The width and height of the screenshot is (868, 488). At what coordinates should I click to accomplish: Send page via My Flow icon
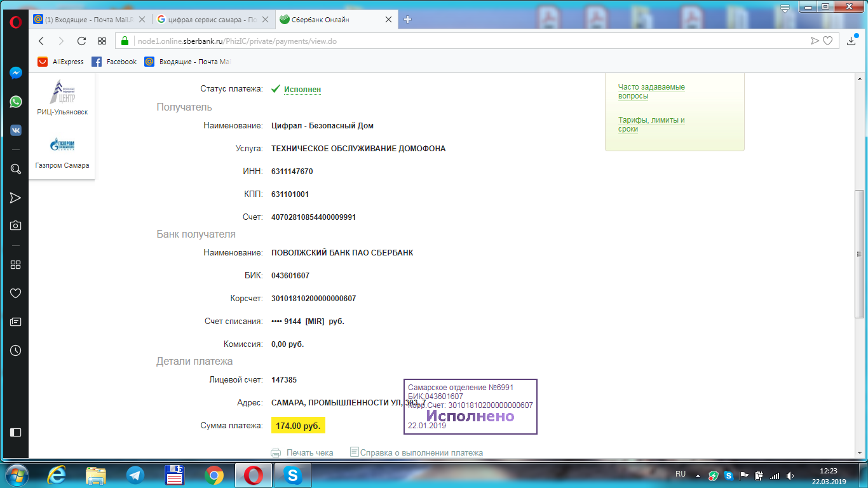pos(815,41)
